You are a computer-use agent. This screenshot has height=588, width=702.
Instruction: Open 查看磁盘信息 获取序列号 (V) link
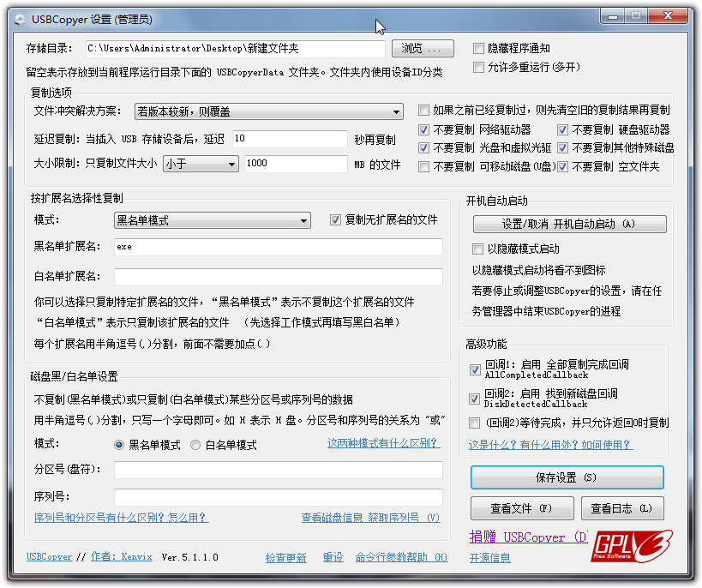coord(370,518)
